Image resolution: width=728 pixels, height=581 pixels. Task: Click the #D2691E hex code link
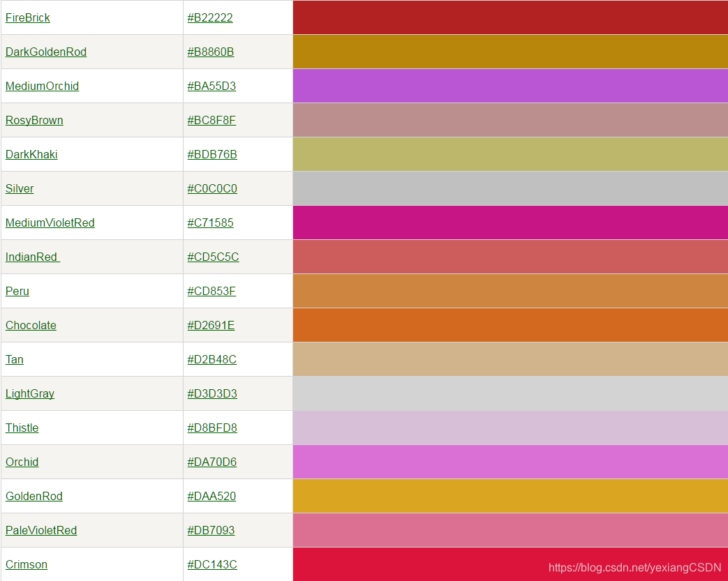point(211,325)
